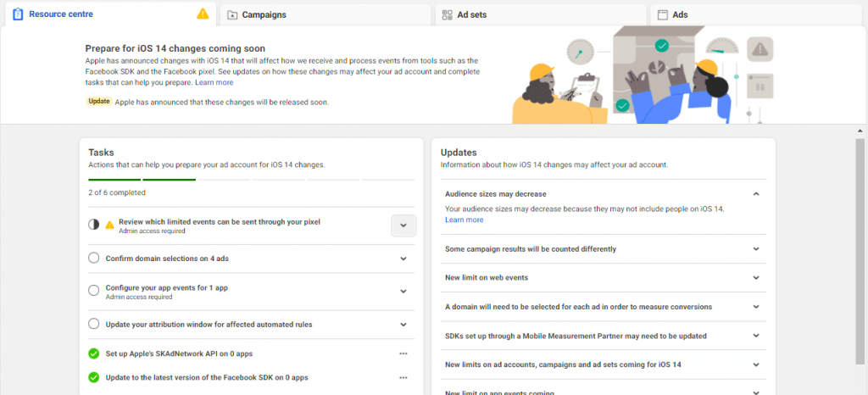Click Learn more under Audience sizes may decrease
Viewport: 868px width, 395px height.
click(464, 220)
